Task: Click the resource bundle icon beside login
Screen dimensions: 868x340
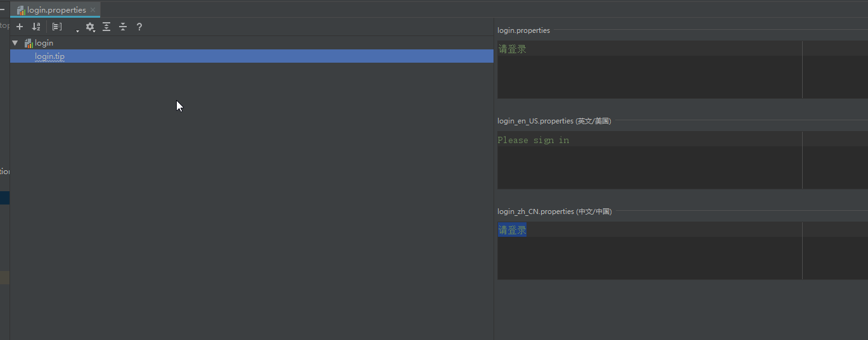Action: 29,43
